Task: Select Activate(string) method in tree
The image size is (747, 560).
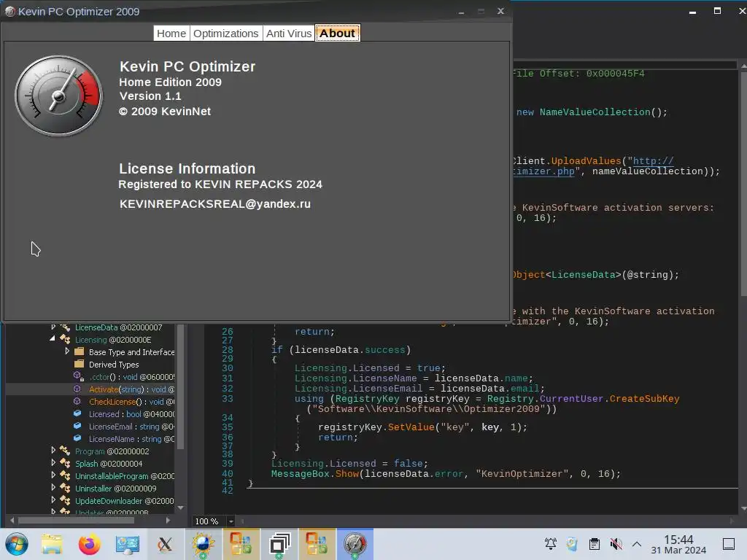Action: 131,389
